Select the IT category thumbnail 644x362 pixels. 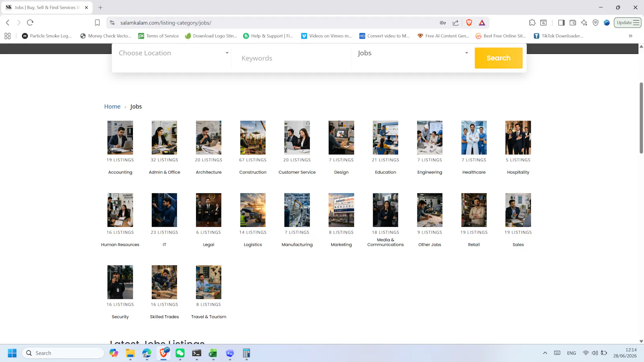pos(164,210)
